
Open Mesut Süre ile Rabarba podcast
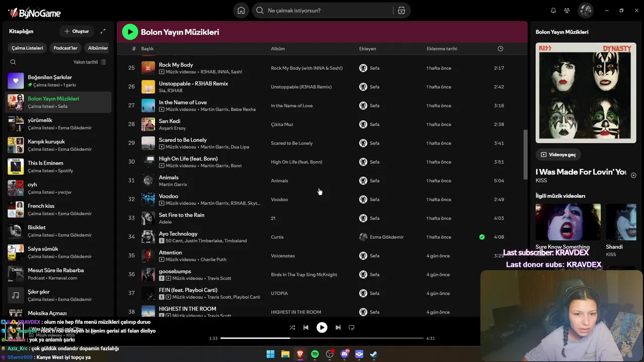click(58, 274)
